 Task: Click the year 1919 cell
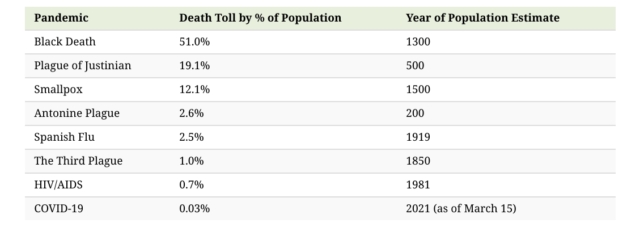[418, 137]
